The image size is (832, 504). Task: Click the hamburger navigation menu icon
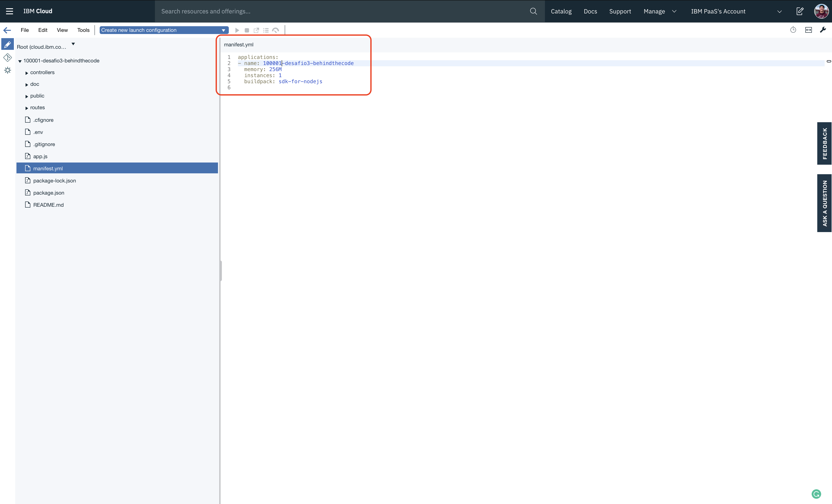click(10, 11)
